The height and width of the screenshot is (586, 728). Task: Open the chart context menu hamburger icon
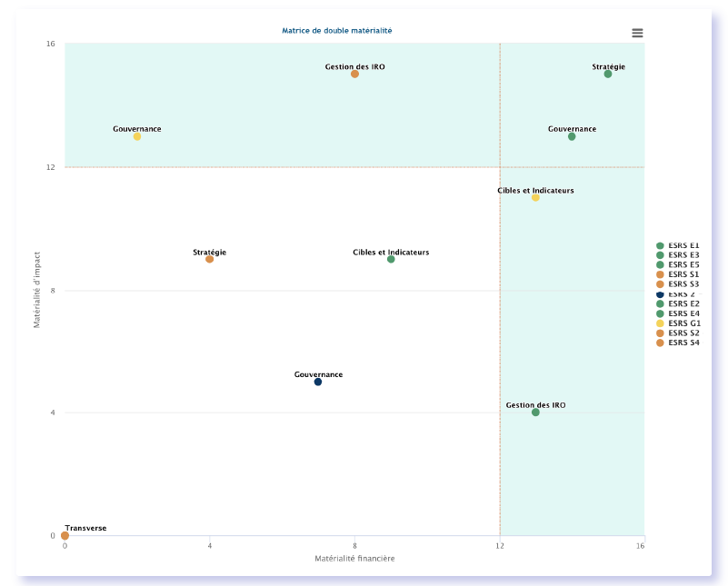[637, 33]
